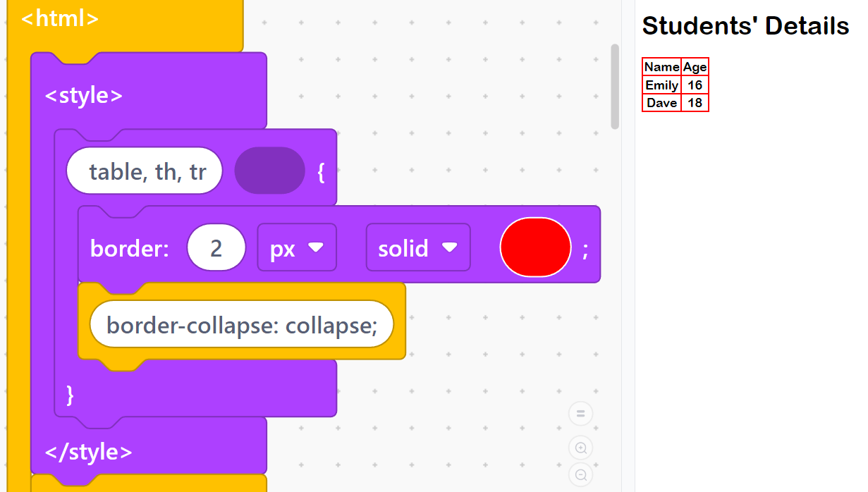
Task: Open the px unit dropdown
Action: tap(297, 247)
